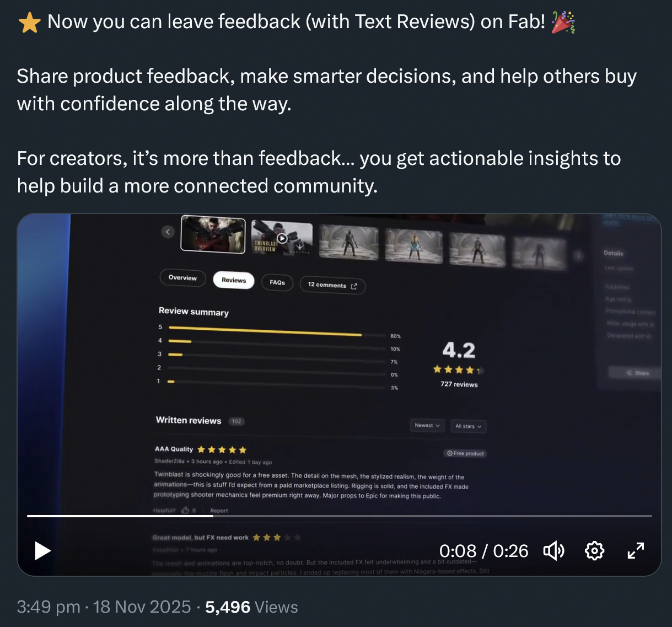This screenshot has width=672, height=627.
Task: Click the video progress bar
Action: click(340, 516)
